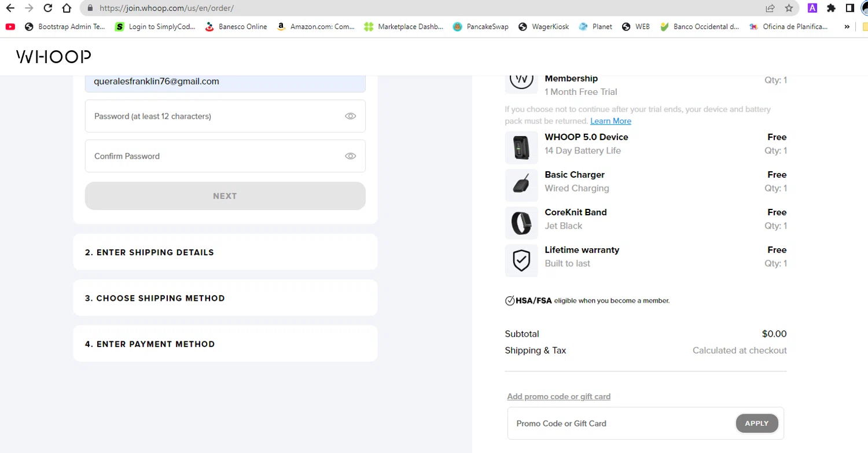Expand step 3 Choose Shipping Method
This screenshot has width=868, height=453.
225,298
